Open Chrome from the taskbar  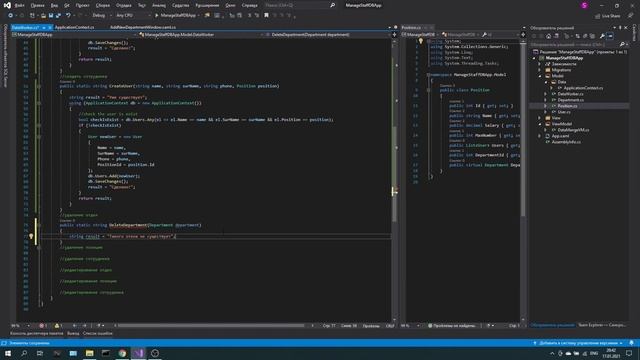(122, 353)
